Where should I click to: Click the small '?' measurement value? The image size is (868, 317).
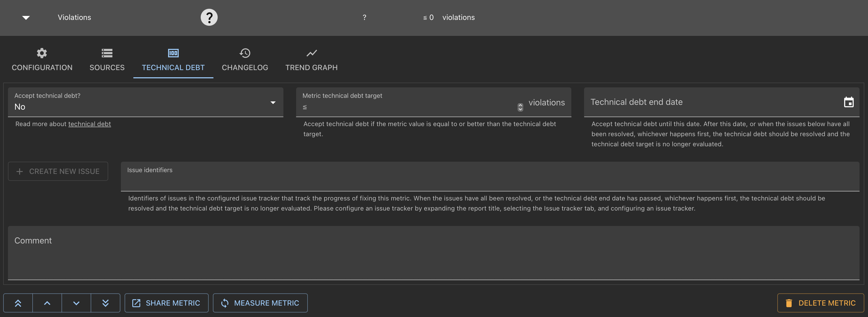pos(364,17)
